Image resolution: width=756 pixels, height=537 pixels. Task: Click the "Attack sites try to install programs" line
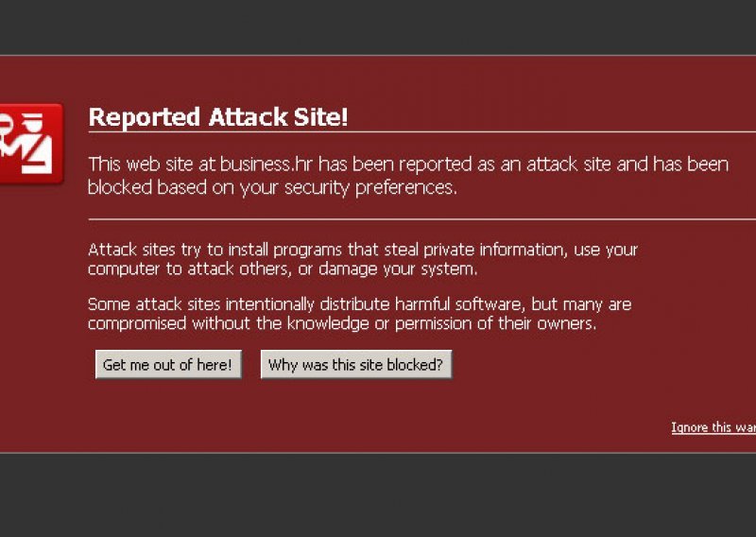[x=216, y=250]
